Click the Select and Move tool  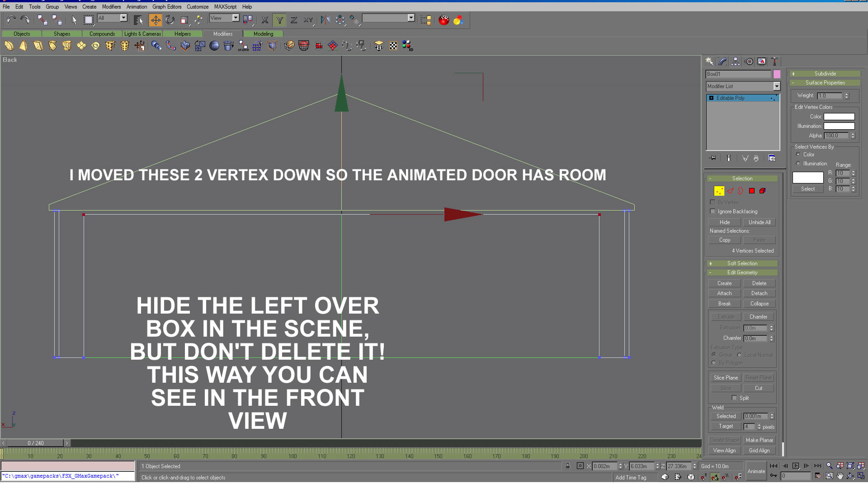click(155, 20)
